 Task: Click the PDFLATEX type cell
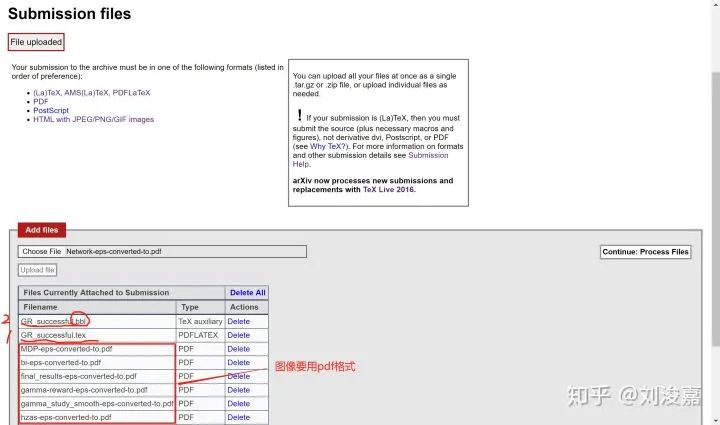[x=200, y=335]
